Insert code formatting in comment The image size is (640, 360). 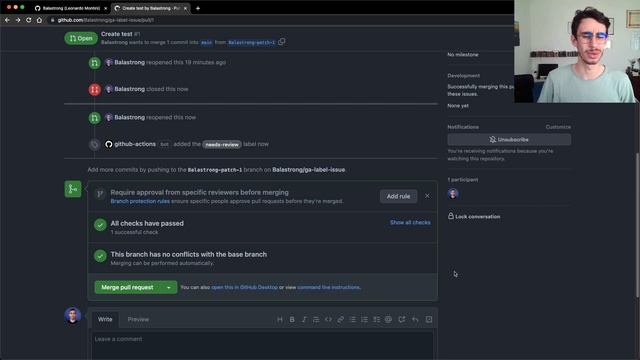[328, 320]
